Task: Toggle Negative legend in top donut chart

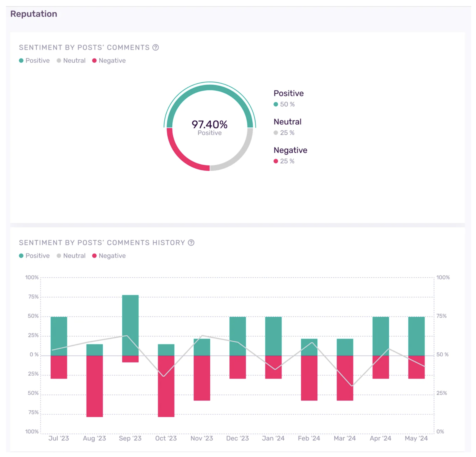Action: coord(109,61)
